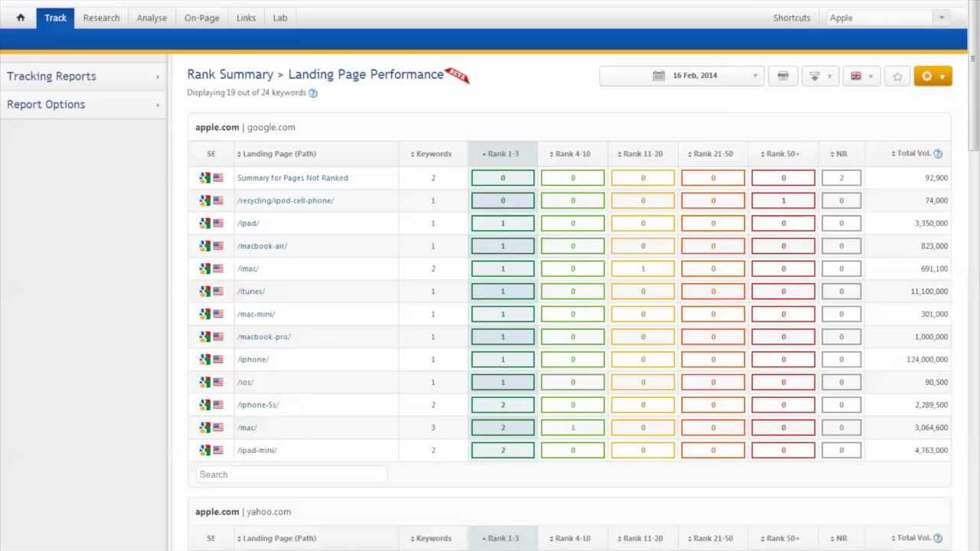Click the star favorite icon
The image size is (980, 551).
click(897, 76)
